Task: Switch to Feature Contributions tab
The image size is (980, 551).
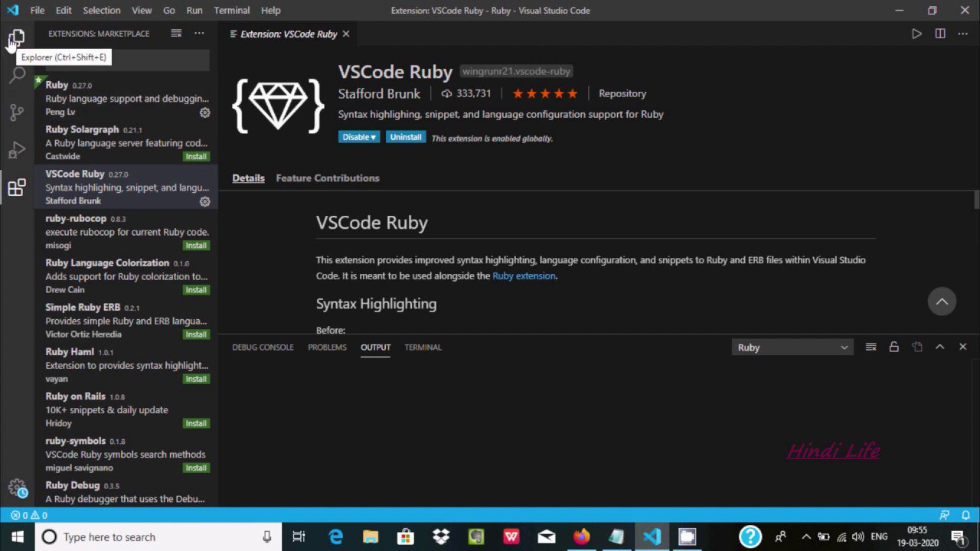Action: click(x=328, y=178)
